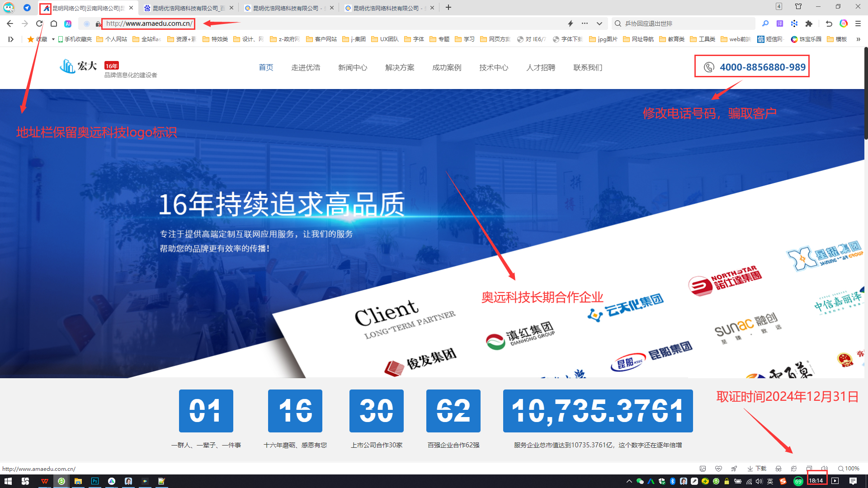This screenshot has width=868, height=488.
Task: Toggle the bookmarks sidebar panel arrow
Action: (x=11, y=39)
